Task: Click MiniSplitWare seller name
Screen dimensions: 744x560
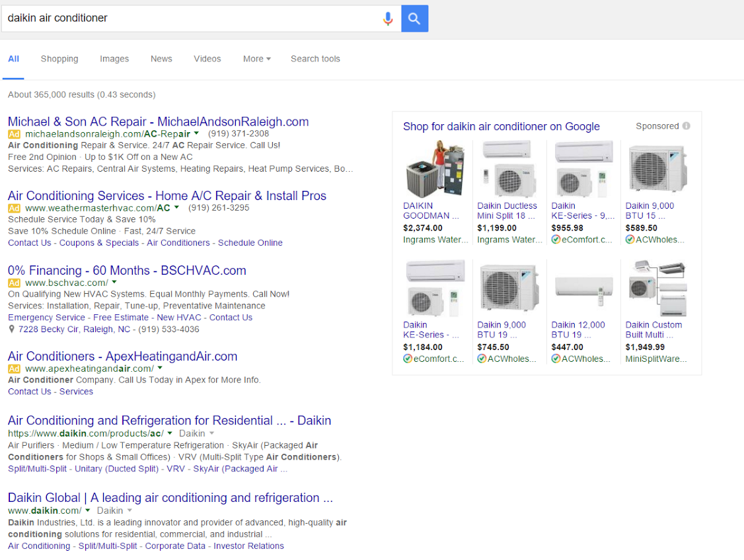Action: [x=655, y=359]
